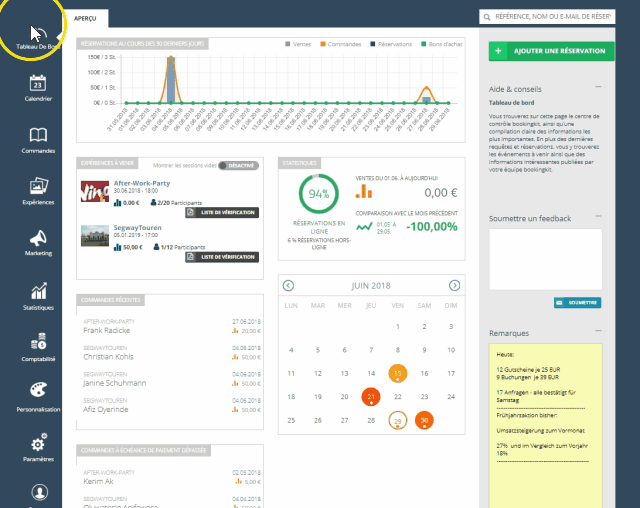This screenshot has height=508, width=640.
Task: Toggle Bons d'achat series in chart legend
Action: point(442,44)
